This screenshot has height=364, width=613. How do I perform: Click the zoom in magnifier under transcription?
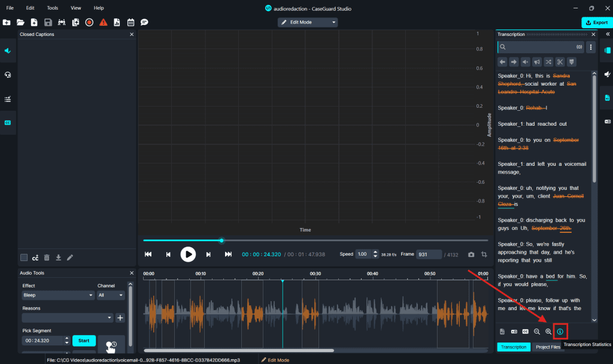point(548,331)
